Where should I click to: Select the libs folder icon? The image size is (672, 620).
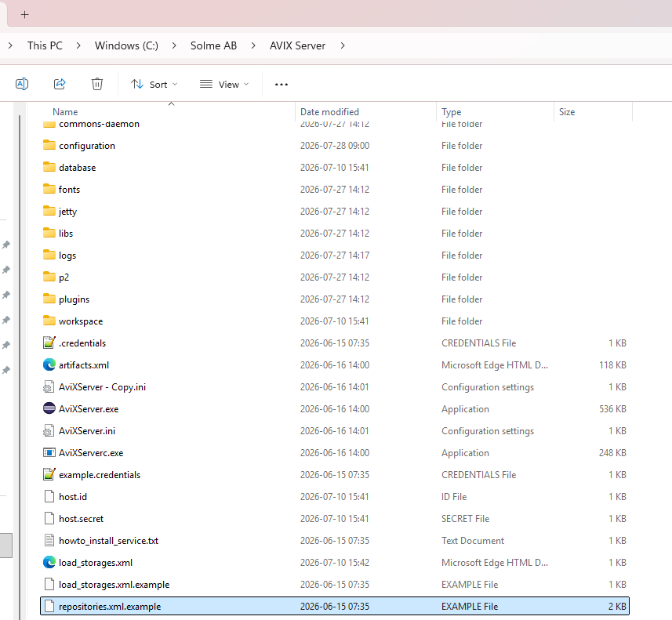tap(49, 233)
